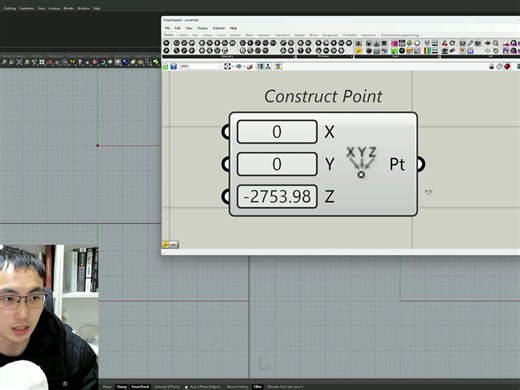Click the magnifier icon in Util panel
Viewport: 520px width, 390px height.
pyautogui.click(x=496, y=43)
